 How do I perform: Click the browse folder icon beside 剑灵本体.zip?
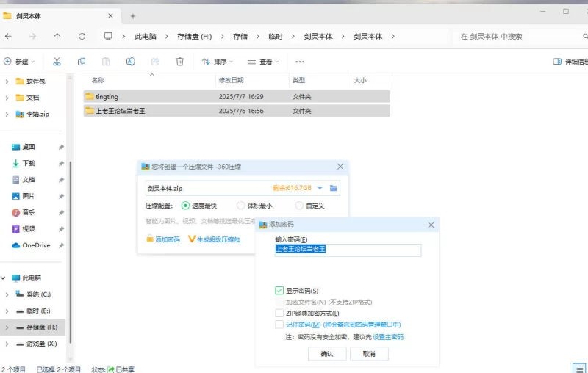click(x=334, y=188)
